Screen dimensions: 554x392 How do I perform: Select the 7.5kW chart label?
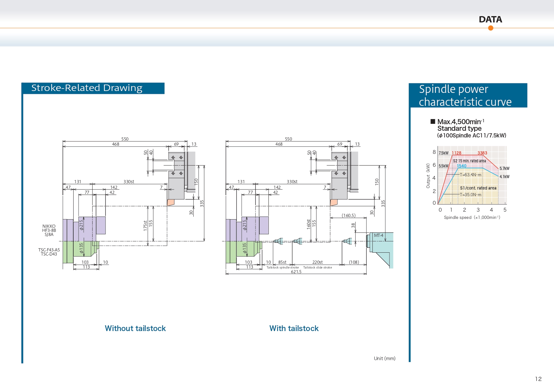[x=443, y=153]
